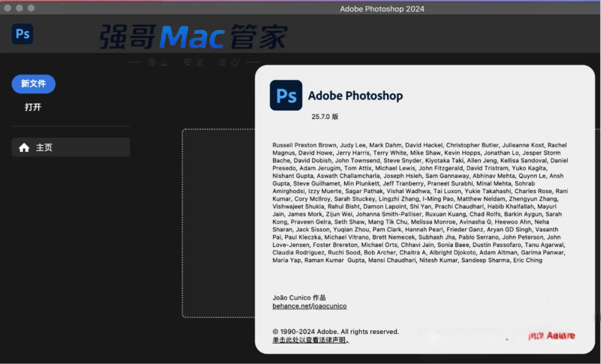Screen dimensions: 601x364
Task: Click the name "Julieanne Kost" in credits
Action: [x=523, y=145]
